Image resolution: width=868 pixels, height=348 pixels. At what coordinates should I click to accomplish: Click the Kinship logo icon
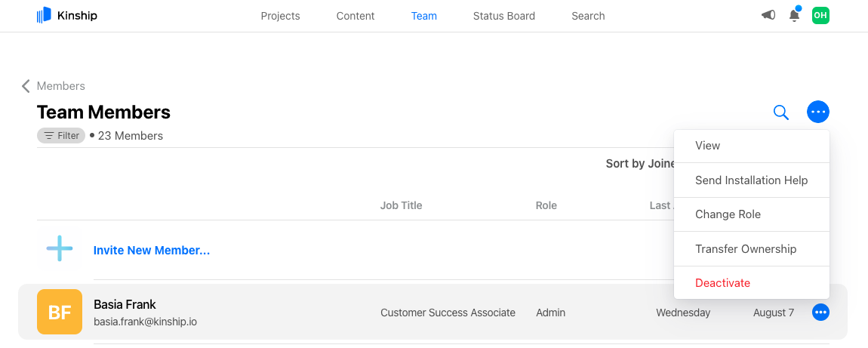44,16
